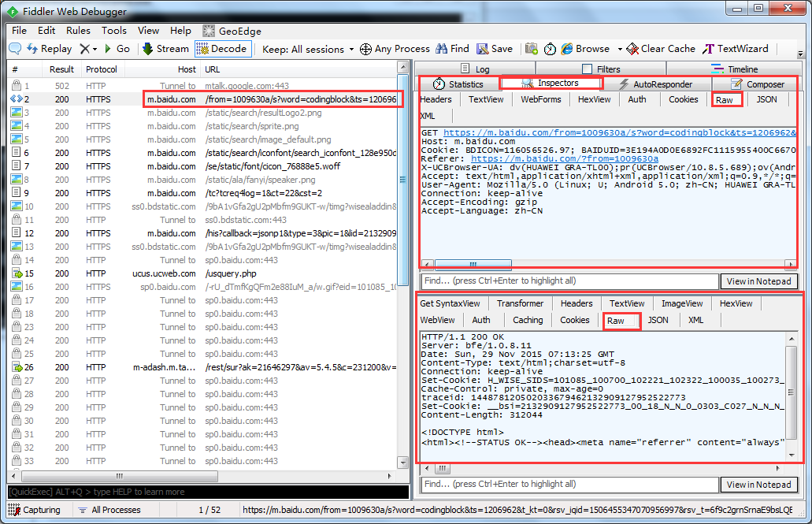This screenshot has width=812, height=524.
Task: Click response raw vertical scrollbar
Action: click(x=791, y=396)
